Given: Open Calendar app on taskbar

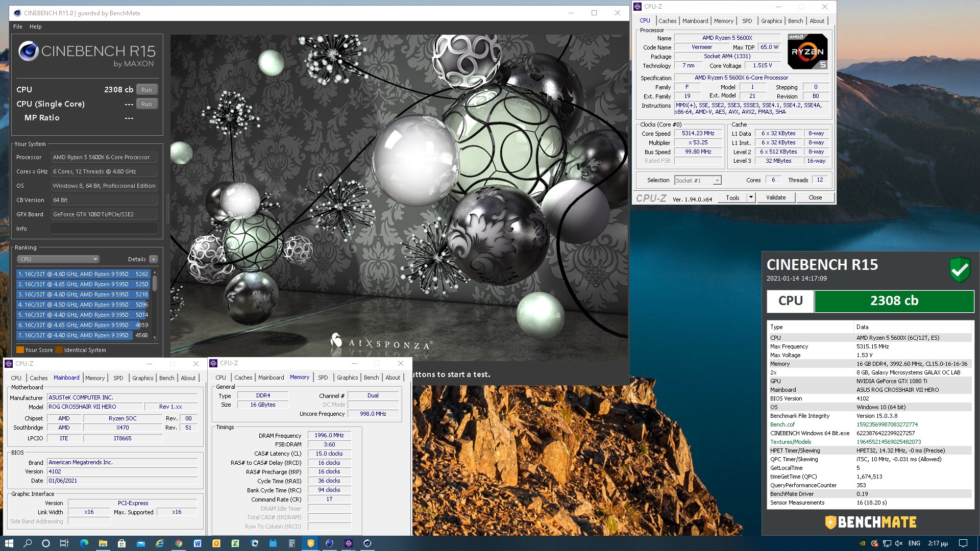Looking at the screenshot, I should click(x=273, y=543).
